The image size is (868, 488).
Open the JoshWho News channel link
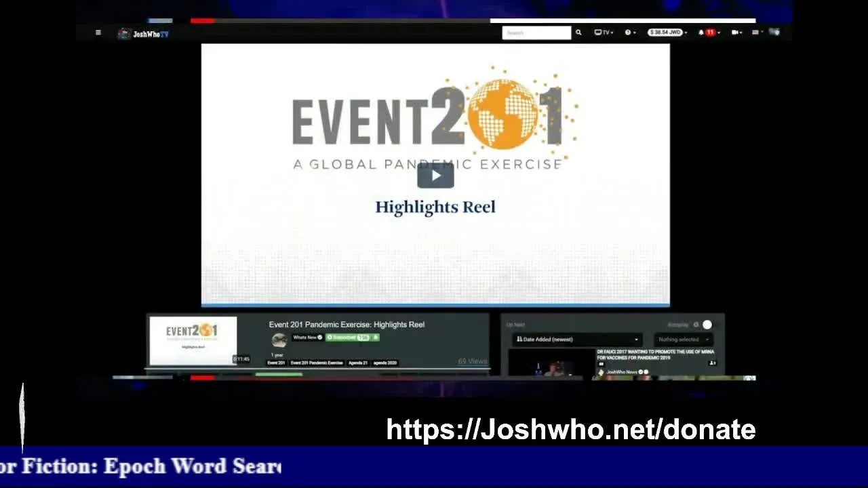coord(622,372)
